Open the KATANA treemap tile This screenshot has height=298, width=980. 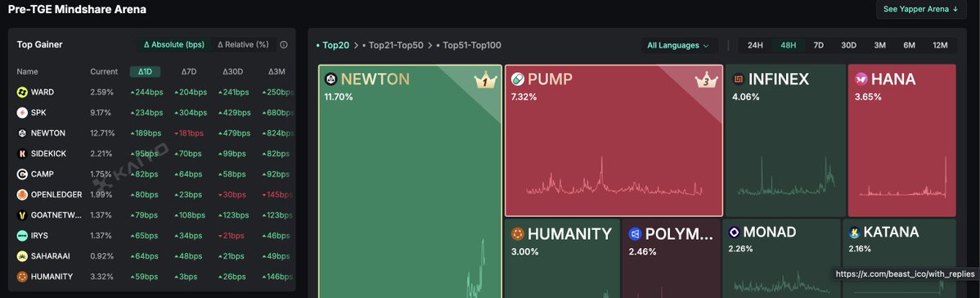pyautogui.click(x=899, y=259)
